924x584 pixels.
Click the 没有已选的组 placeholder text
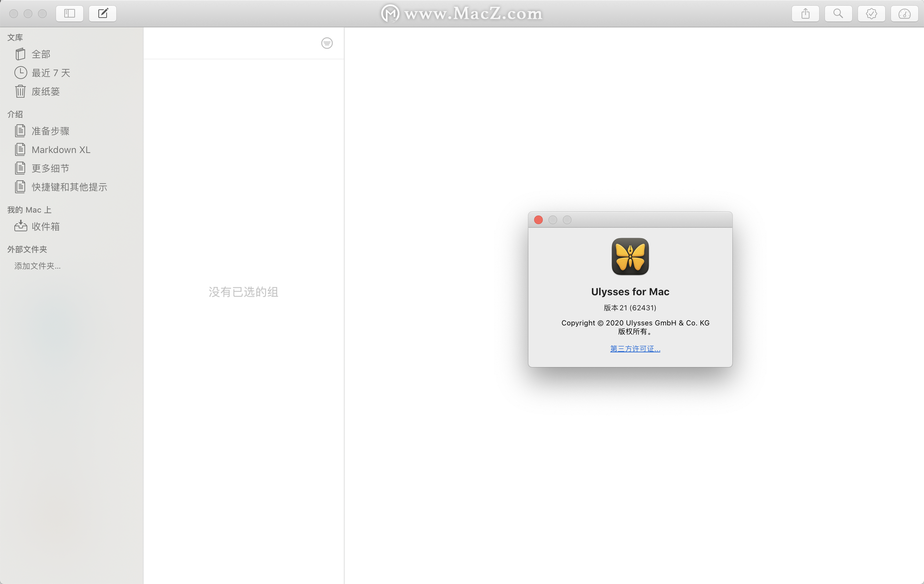point(244,292)
